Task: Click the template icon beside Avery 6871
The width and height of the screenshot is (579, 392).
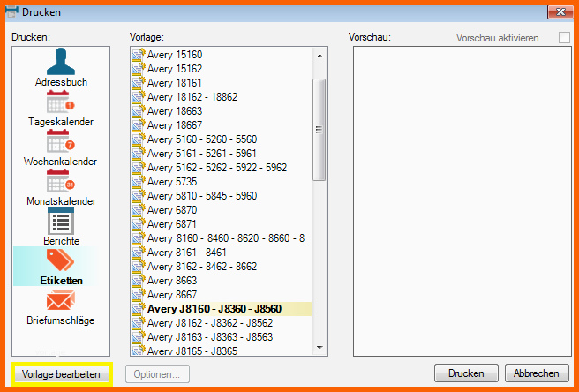Action: click(x=139, y=224)
